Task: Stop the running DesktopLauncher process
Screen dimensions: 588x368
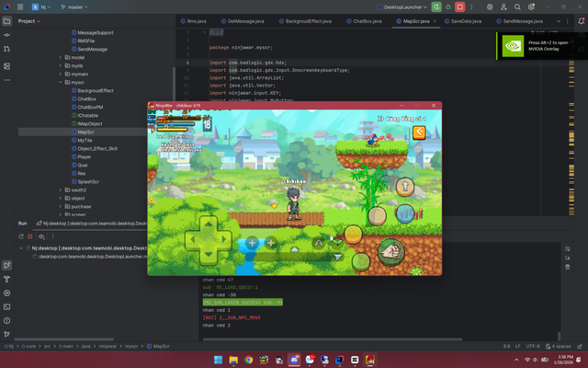Action: pos(459,6)
